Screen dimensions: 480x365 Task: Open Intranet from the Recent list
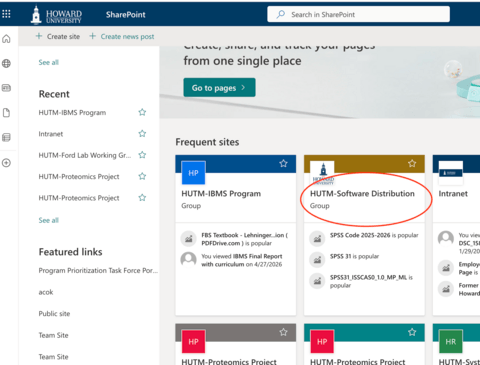(51, 134)
